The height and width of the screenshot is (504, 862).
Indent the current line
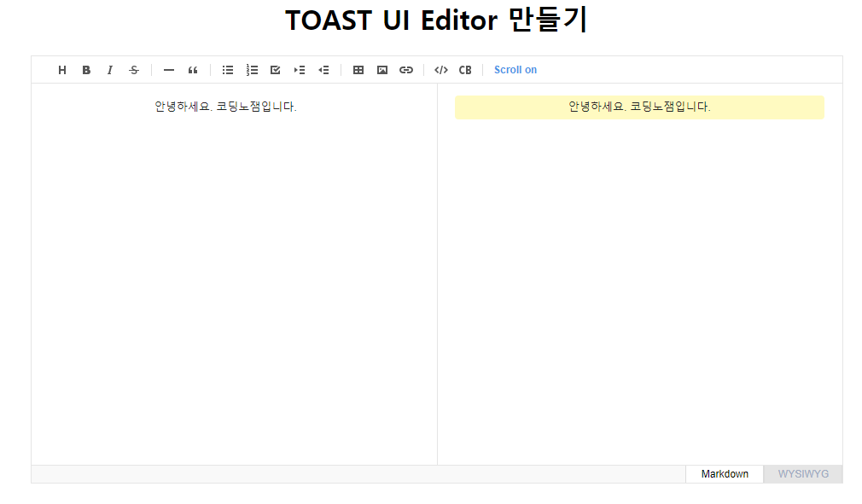(300, 70)
